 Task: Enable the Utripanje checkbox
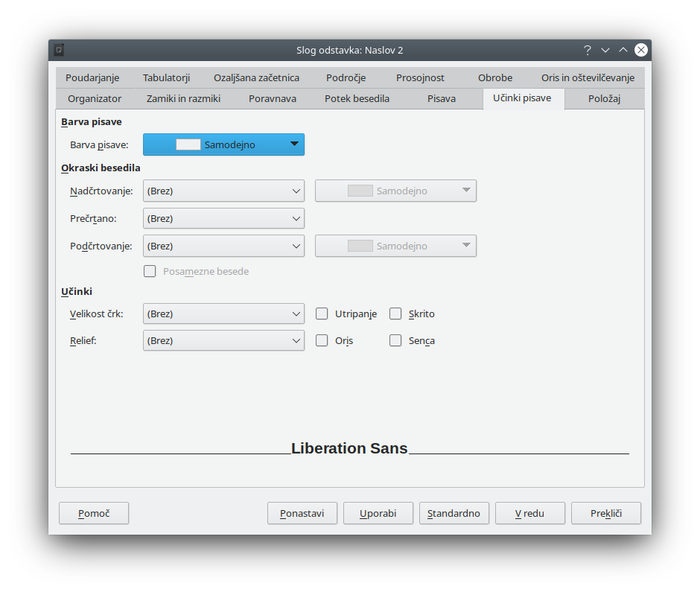(x=322, y=313)
